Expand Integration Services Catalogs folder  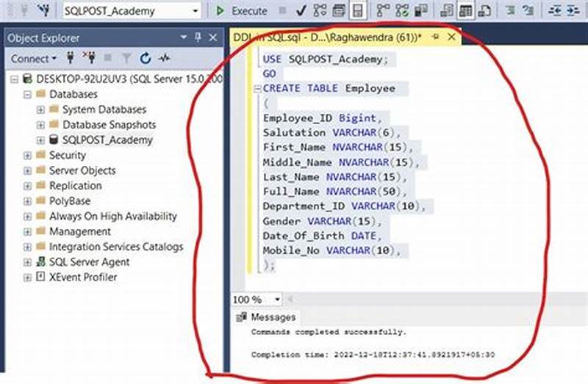point(27,247)
